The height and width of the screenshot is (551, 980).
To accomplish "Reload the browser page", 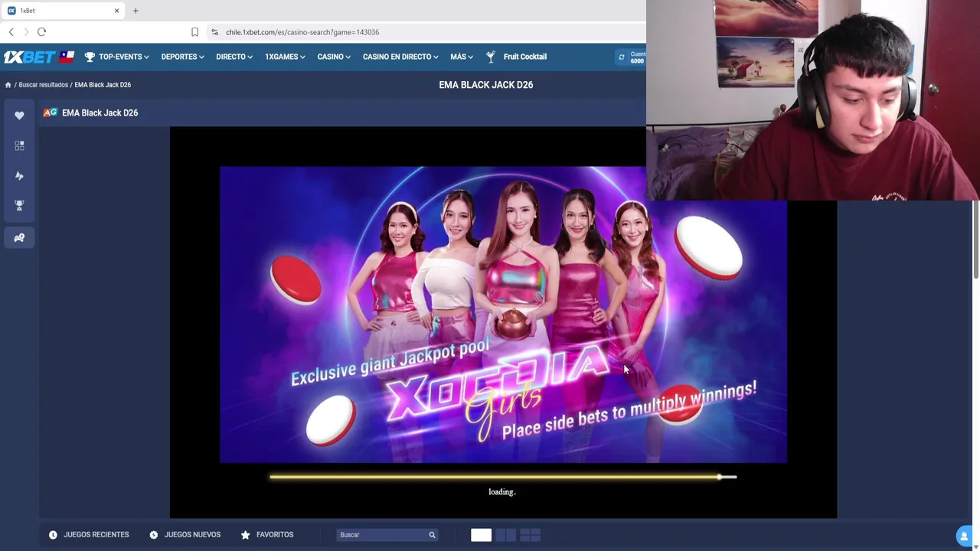I will click(x=42, y=32).
